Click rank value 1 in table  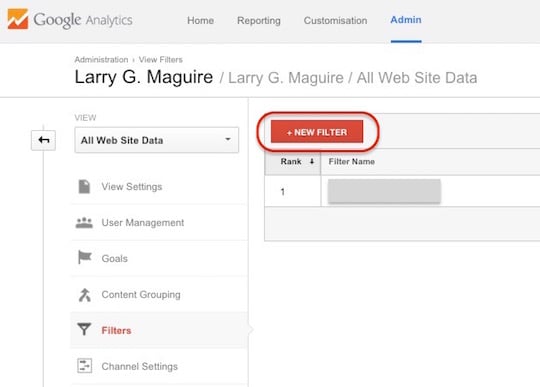(283, 192)
